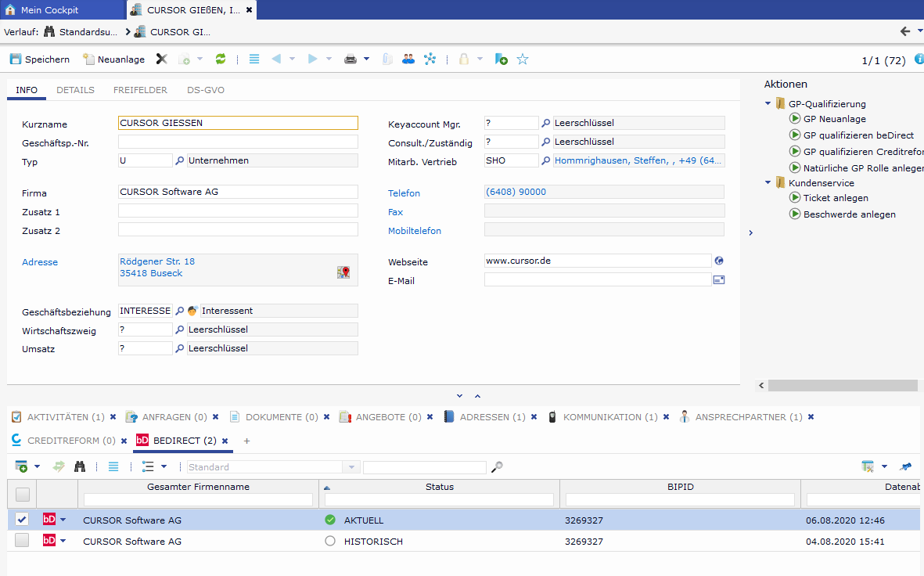Collapse the Kundenservice tree node
This screenshot has height=576, width=924.
pyautogui.click(x=768, y=183)
